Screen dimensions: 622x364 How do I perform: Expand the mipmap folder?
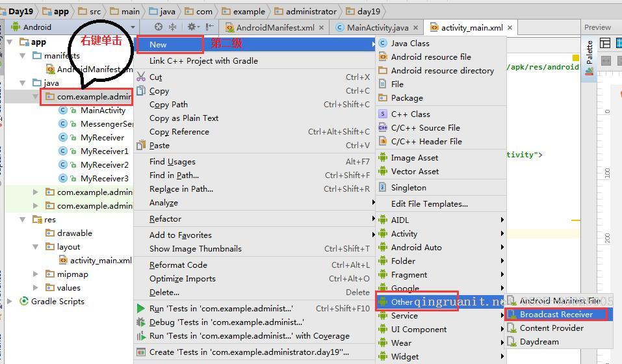(x=35, y=274)
